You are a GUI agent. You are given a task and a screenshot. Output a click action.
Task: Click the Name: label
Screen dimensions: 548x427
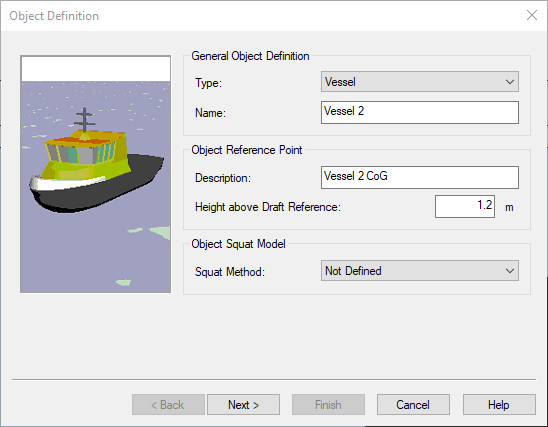210,113
